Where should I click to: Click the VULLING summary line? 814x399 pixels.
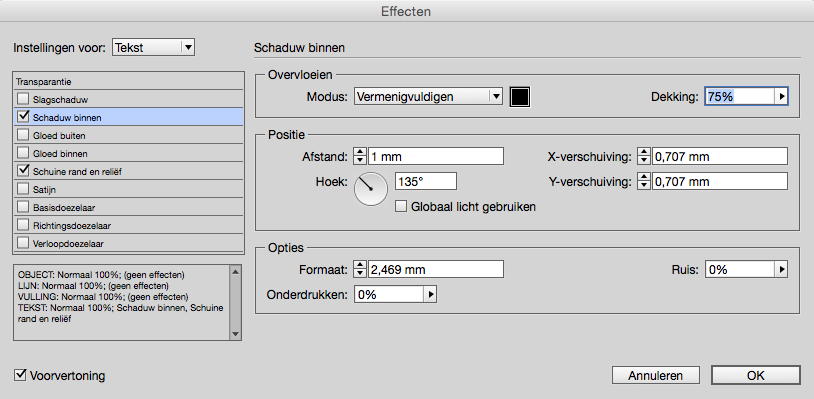pos(103,297)
